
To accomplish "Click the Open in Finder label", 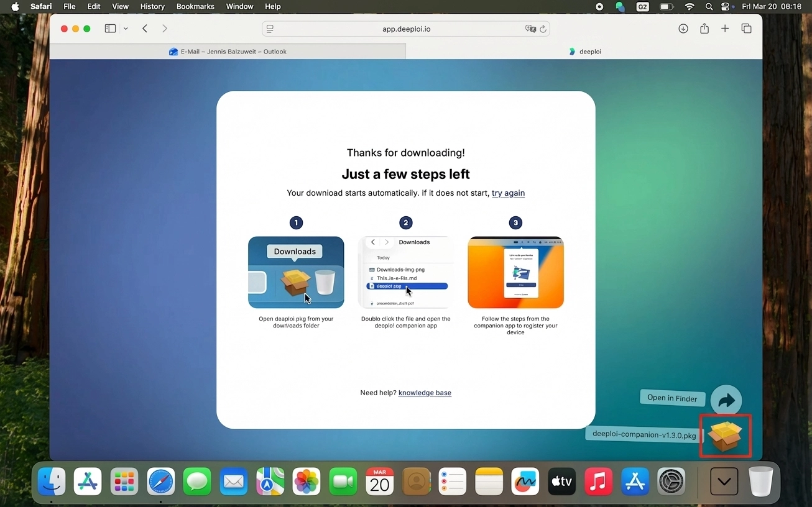I will pos(672,398).
